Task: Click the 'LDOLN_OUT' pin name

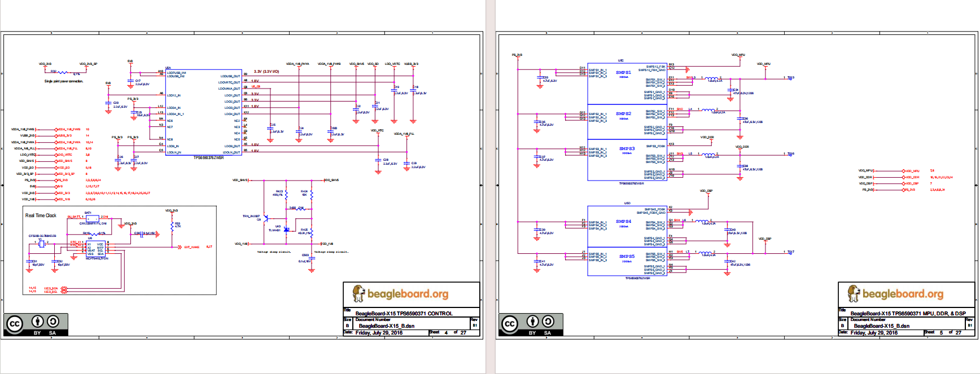Action: pyautogui.click(x=232, y=152)
